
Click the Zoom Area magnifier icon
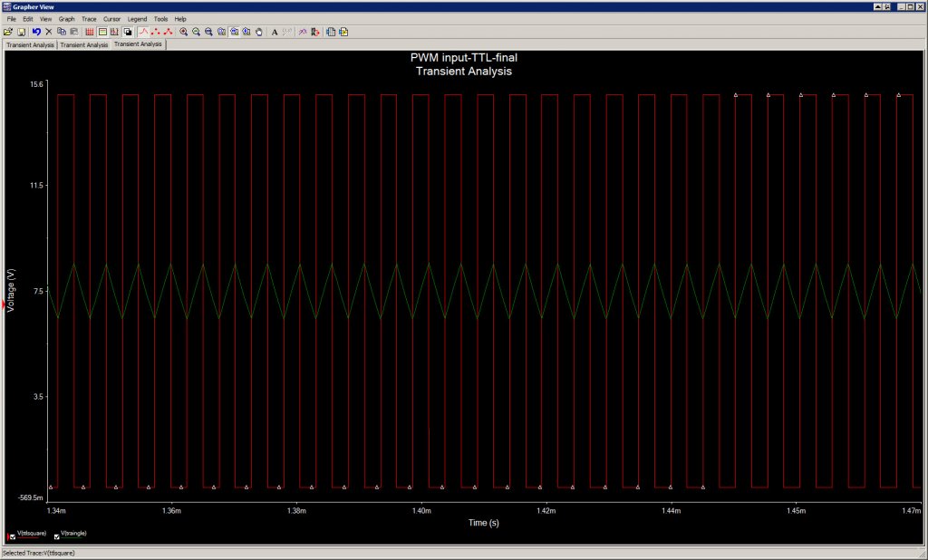tap(208, 32)
